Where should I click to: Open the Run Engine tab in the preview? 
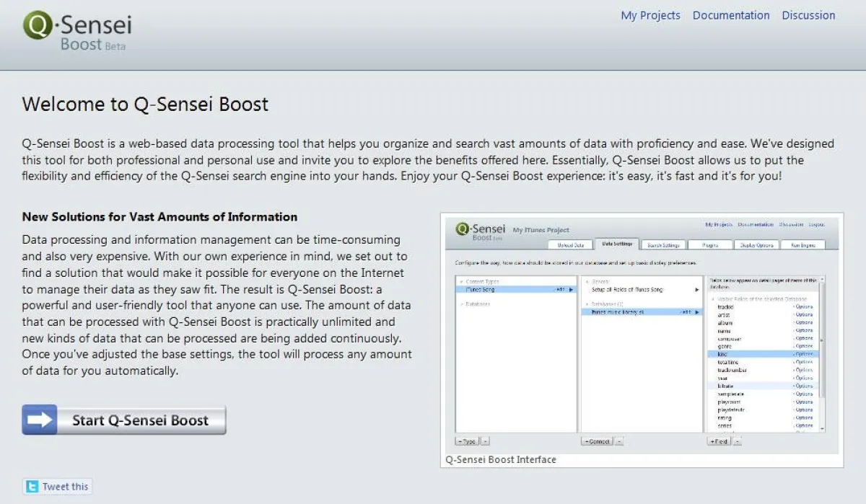click(x=802, y=245)
